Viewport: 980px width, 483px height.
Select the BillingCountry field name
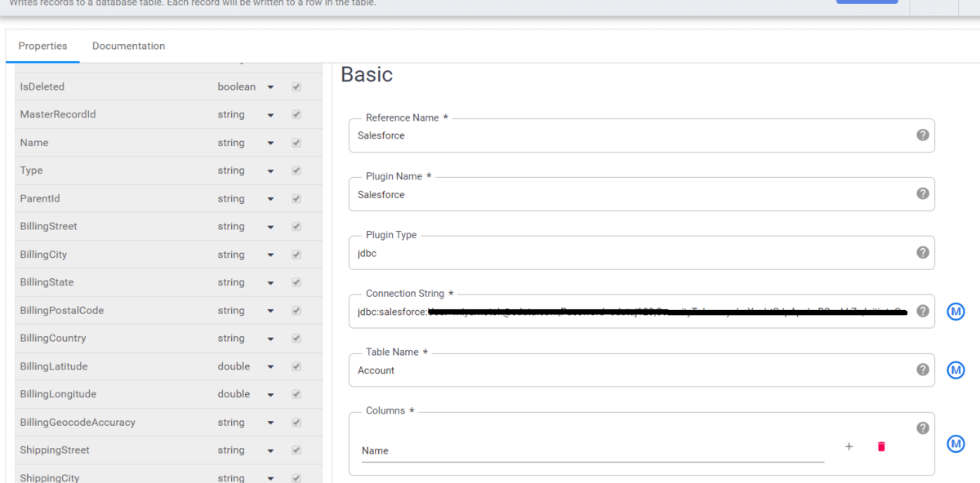pos(53,338)
